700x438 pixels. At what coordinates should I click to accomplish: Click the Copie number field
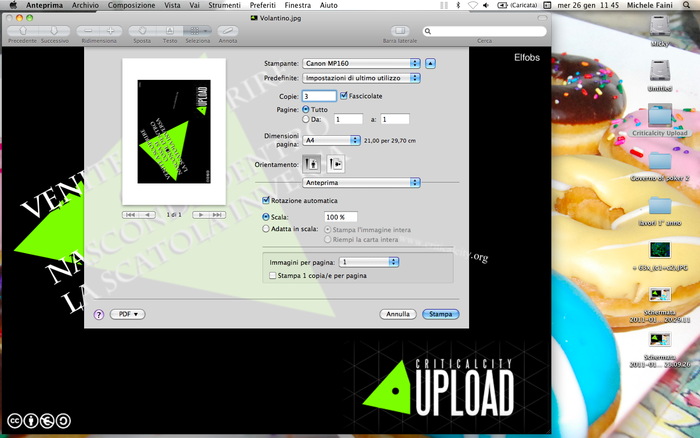click(319, 96)
